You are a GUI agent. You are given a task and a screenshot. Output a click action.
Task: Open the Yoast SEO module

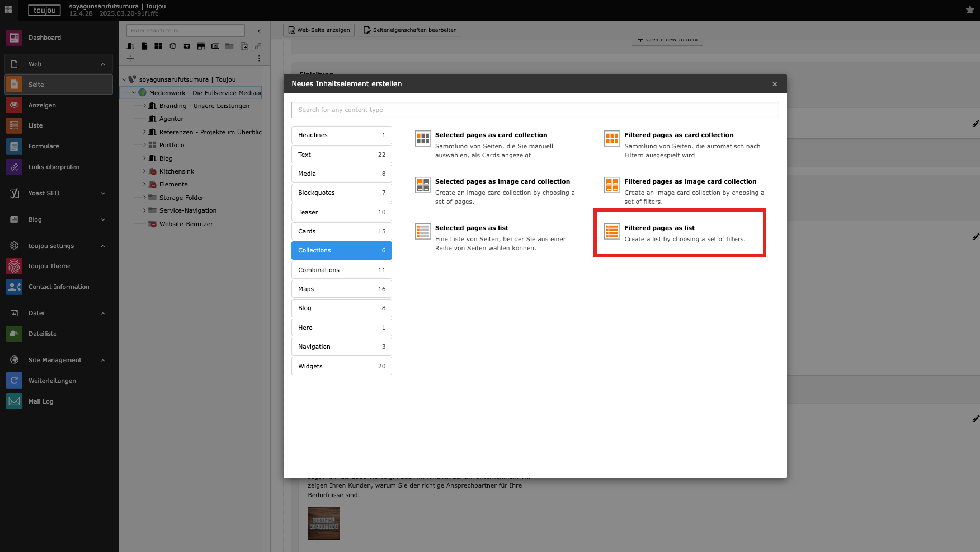[x=44, y=193]
